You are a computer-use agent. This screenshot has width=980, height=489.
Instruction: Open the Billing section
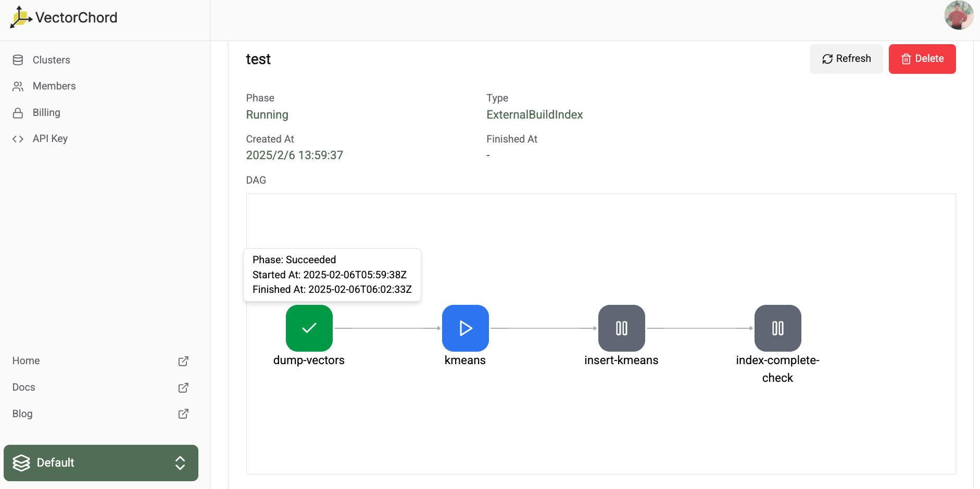(46, 112)
